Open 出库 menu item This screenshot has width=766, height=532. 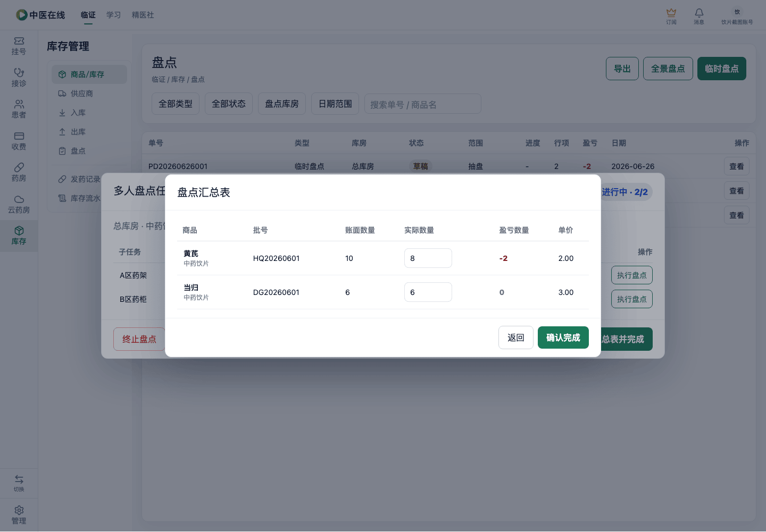[x=89, y=132]
